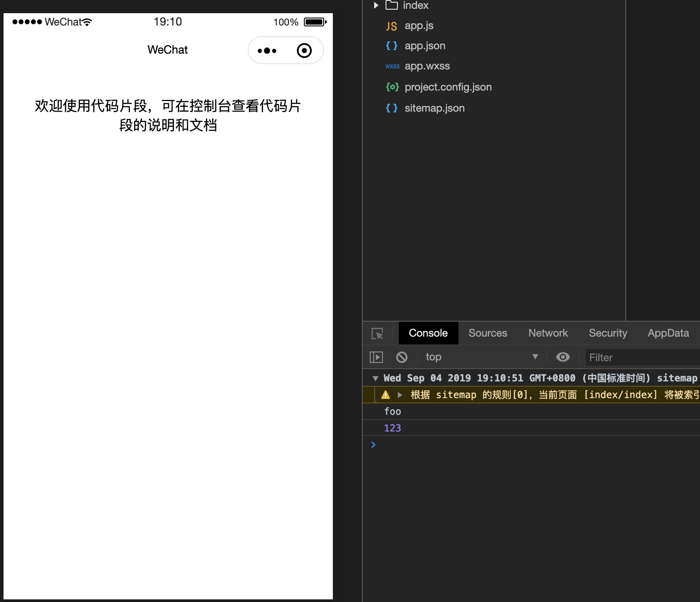Show the console sidebar
The width and height of the screenshot is (700, 602).
[376, 357]
